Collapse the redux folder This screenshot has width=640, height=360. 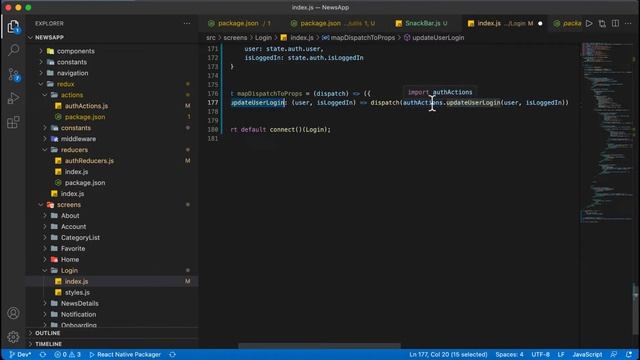click(x=65, y=84)
